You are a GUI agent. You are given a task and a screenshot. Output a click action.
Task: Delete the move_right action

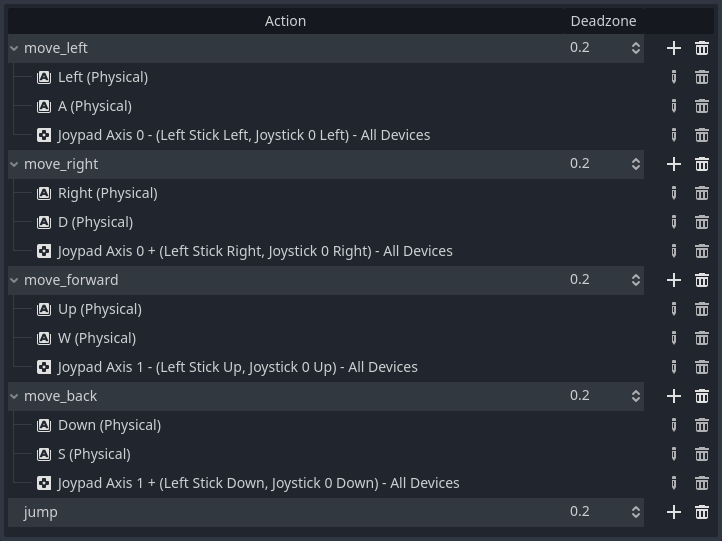pyautogui.click(x=702, y=164)
